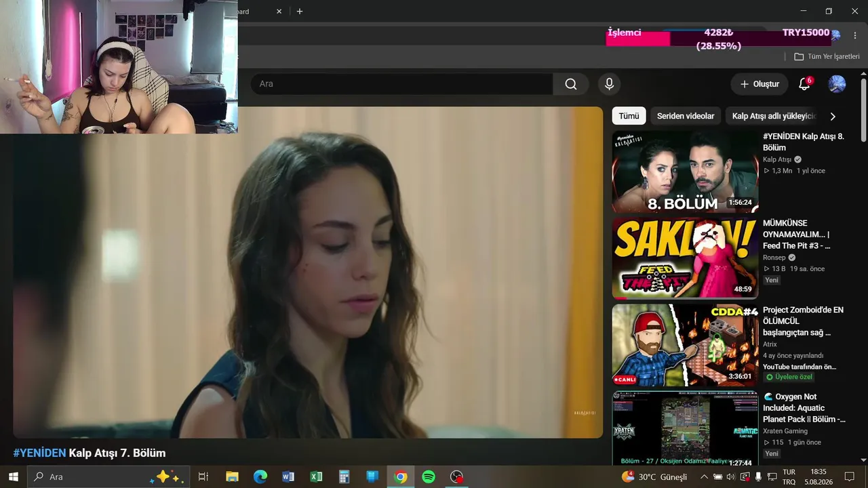
Task: Click the main video player
Action: tap(308, 272)
